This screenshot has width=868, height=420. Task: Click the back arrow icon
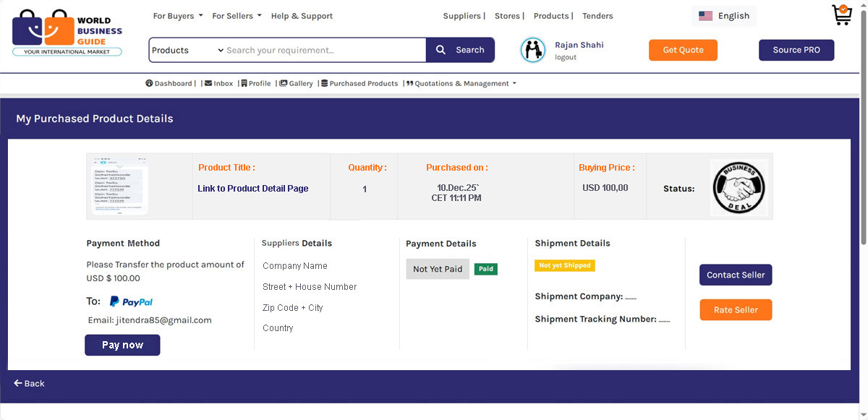(17, 383)
